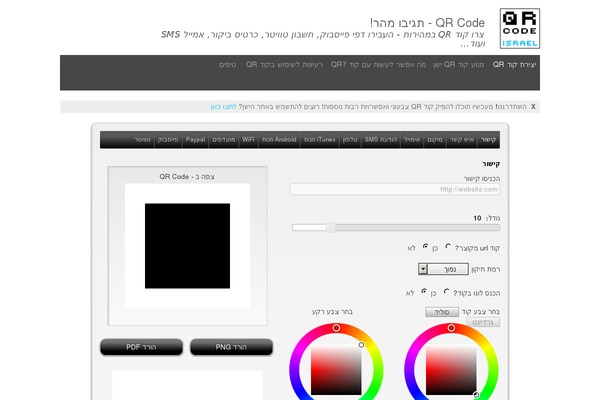Choose the גרדיינט code color button
600x400 pixels.
483,322
